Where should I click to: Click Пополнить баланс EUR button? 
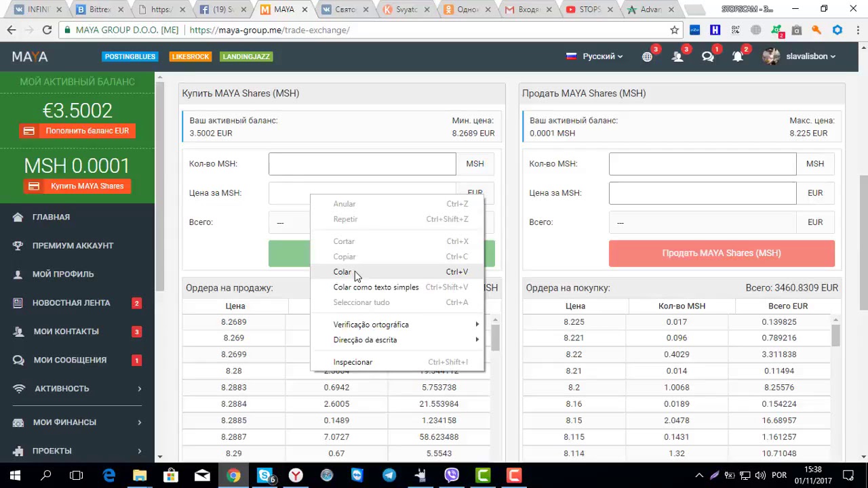pos(77,131)
